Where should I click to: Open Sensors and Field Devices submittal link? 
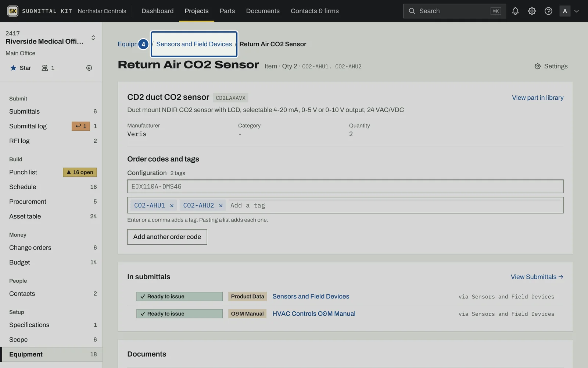coord(311,296)
